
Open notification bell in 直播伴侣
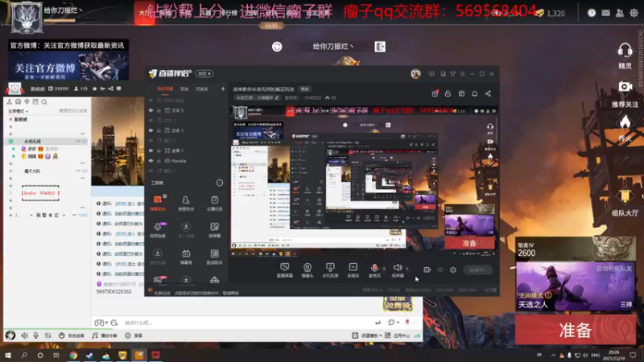(x=474, y=93)
